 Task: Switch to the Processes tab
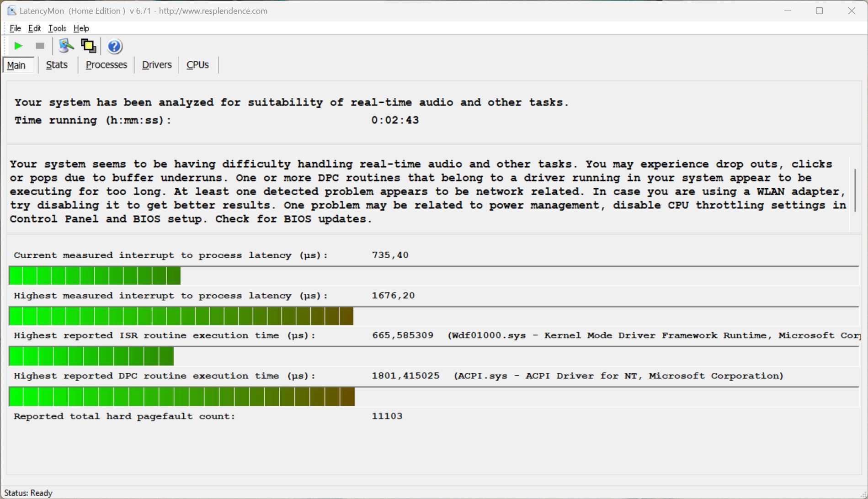coord(106,65)
